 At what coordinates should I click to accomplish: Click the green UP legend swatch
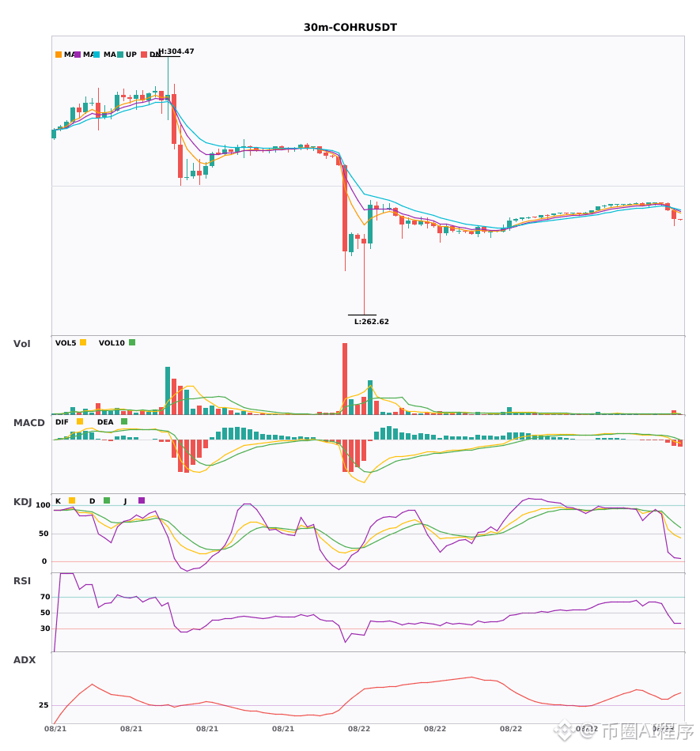click(x=120, y=55)
